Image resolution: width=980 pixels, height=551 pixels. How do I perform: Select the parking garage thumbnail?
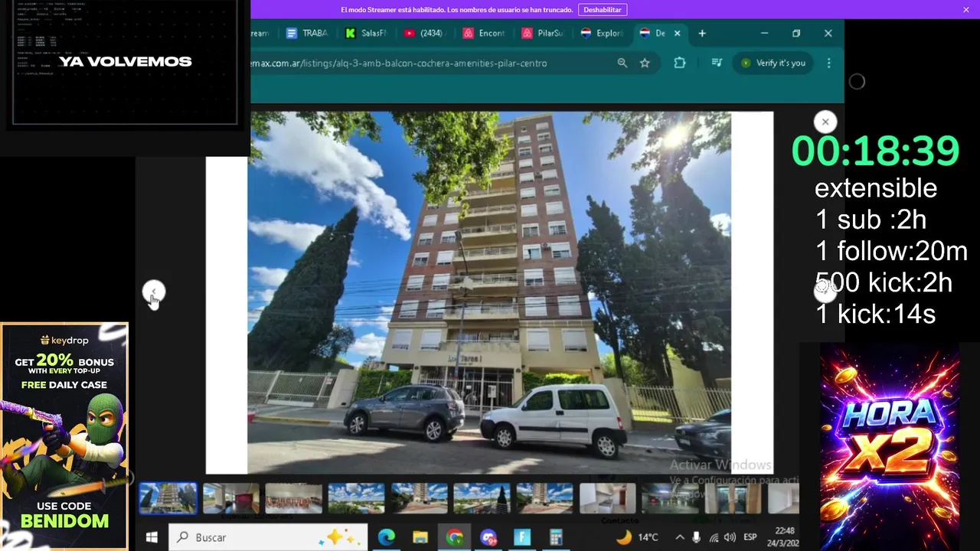(670, 498)
